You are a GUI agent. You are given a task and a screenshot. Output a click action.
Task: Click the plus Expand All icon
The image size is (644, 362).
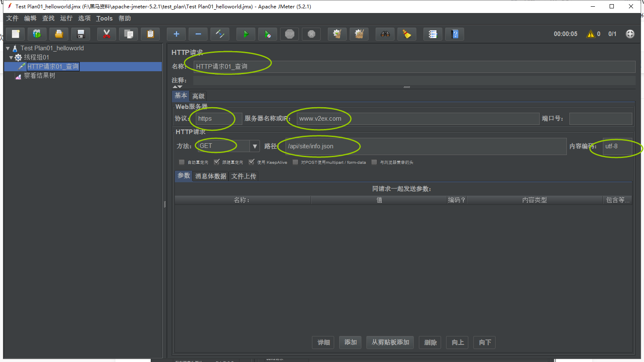click(x=176, y=34)
